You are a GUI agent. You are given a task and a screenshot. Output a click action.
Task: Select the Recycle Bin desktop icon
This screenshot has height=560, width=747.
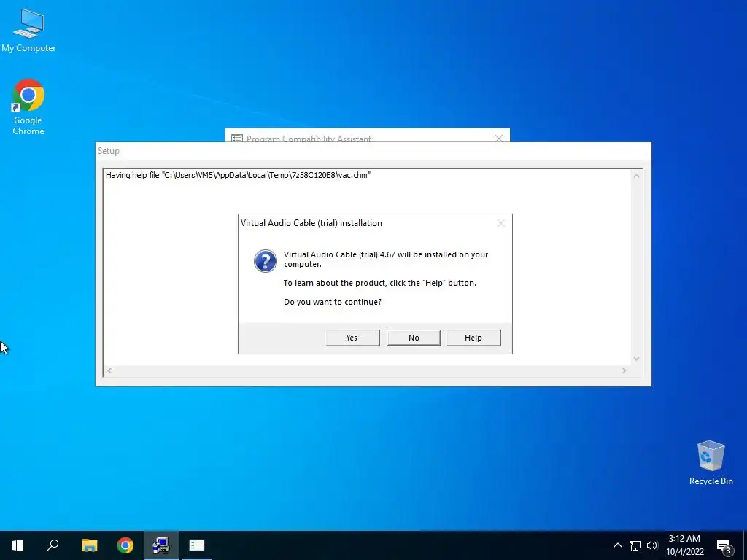[711, 463]
